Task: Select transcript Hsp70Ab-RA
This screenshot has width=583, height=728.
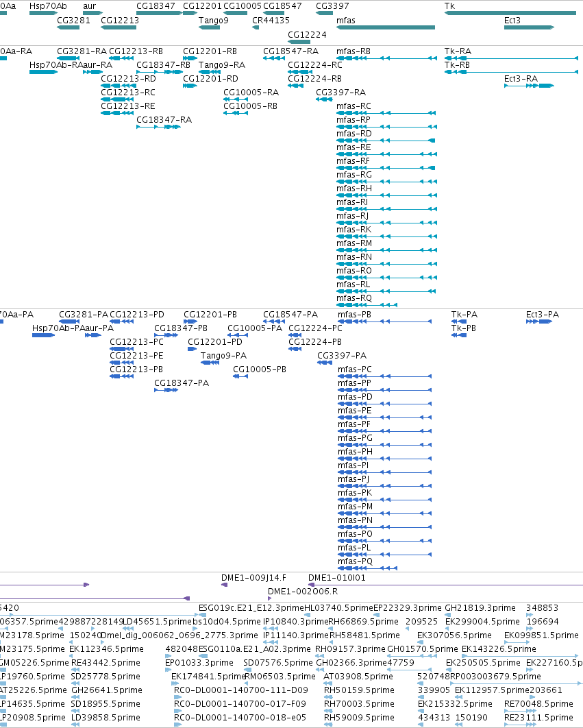Action: click(56, 65)
